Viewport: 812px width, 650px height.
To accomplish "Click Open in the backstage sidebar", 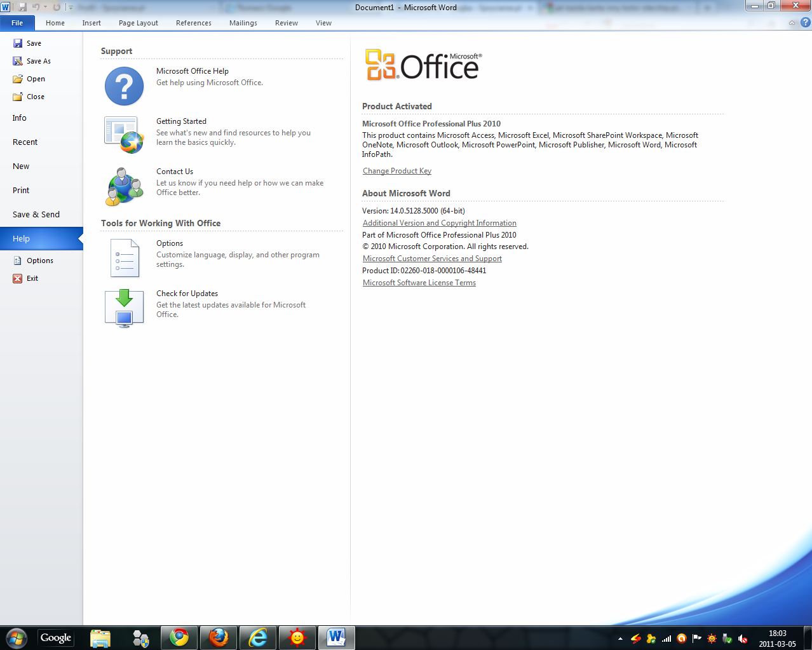I will click(x=29, y=79).
